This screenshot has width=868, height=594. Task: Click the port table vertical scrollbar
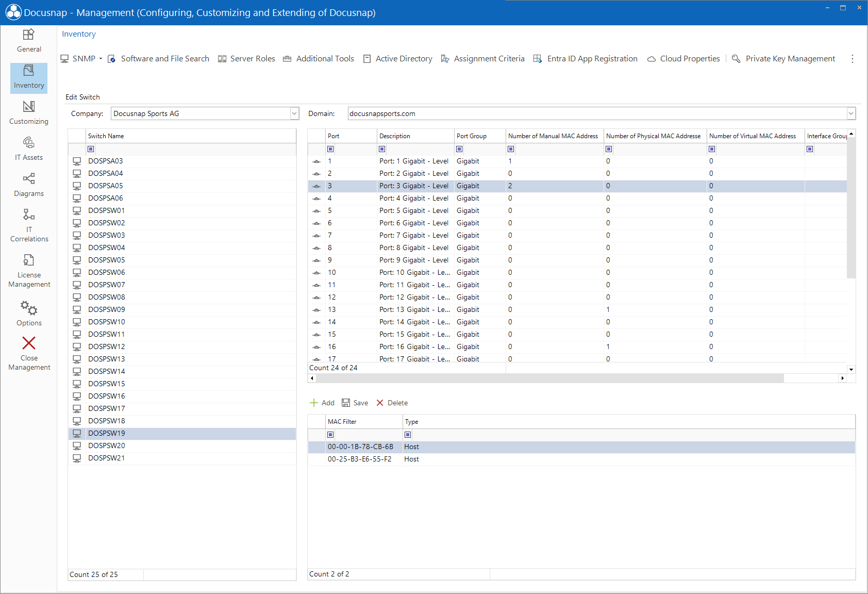point(851,207)
